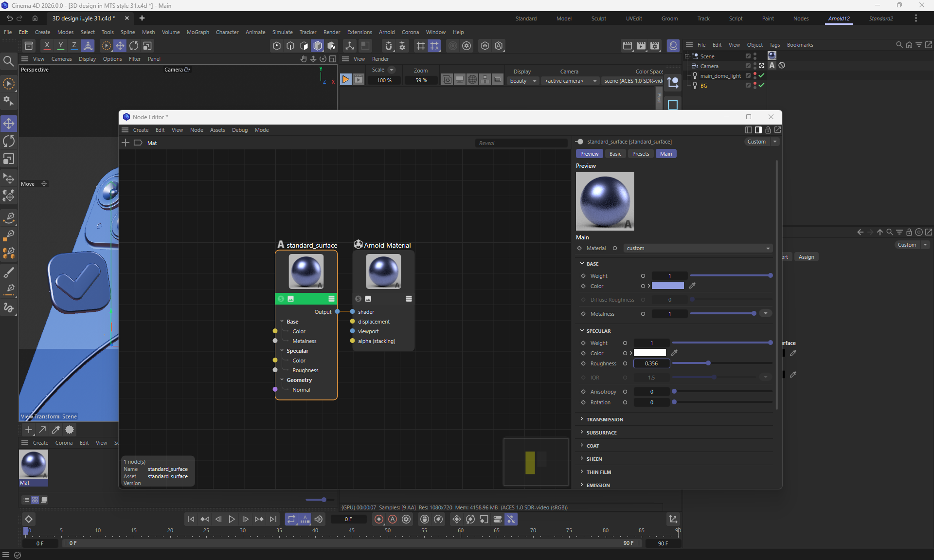Click the render start play icon
934x560 pixels.
pyautogui.click(x=345, y=79)
